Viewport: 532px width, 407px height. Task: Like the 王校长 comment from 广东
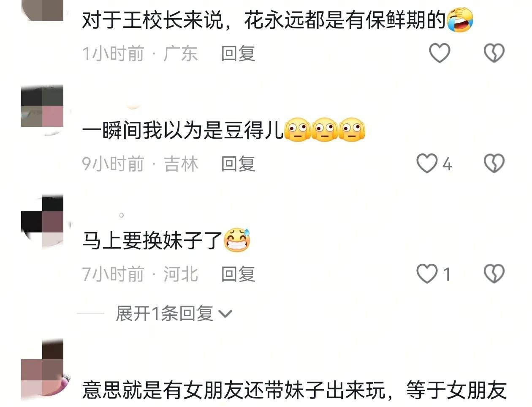point(440,53)
